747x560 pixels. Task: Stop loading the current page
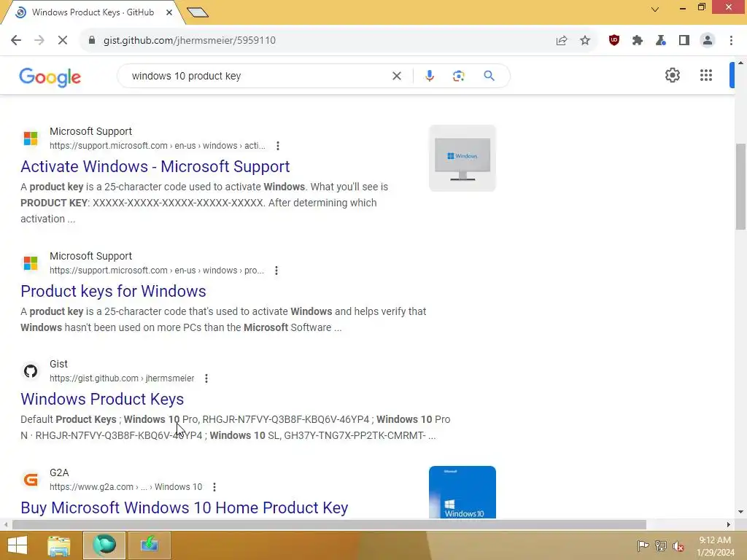pyautogui.click(x=63, y=41)
